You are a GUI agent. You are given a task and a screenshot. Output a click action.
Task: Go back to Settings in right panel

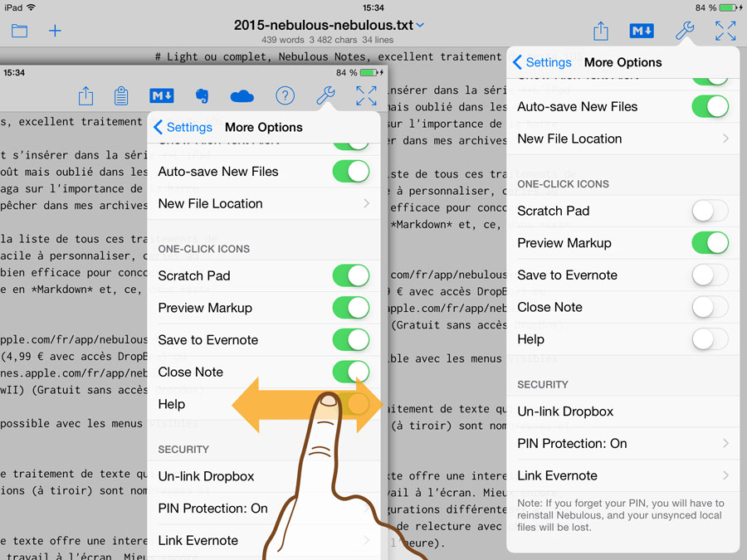click(542, 62)
